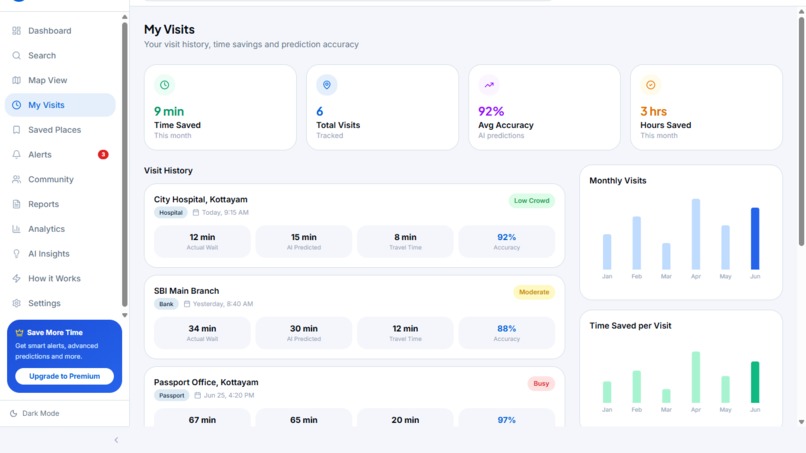Click the Dashboard grid icon in sidebar
806x453 pixels.
tap(16, 31)
